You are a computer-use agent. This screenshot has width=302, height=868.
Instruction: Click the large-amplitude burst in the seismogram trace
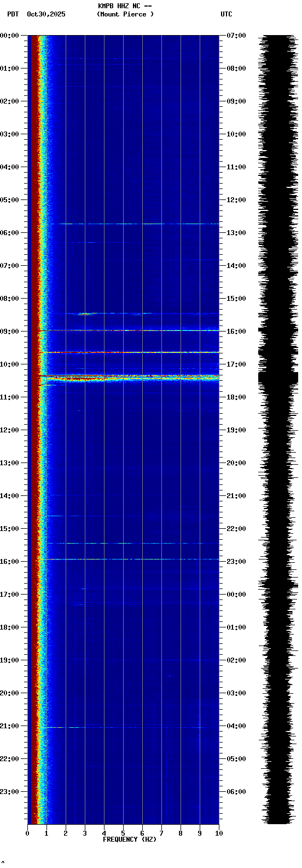click(278, 378)
